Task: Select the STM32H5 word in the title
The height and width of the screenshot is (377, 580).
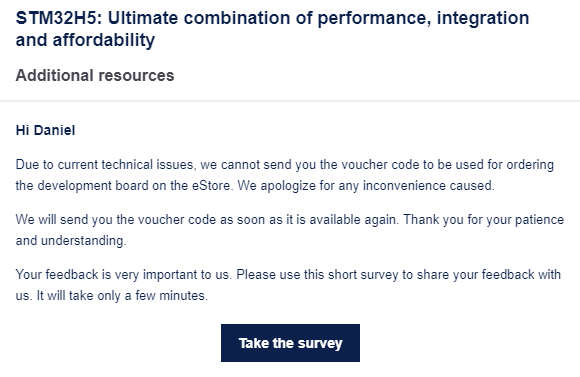Action: (58, 18)
